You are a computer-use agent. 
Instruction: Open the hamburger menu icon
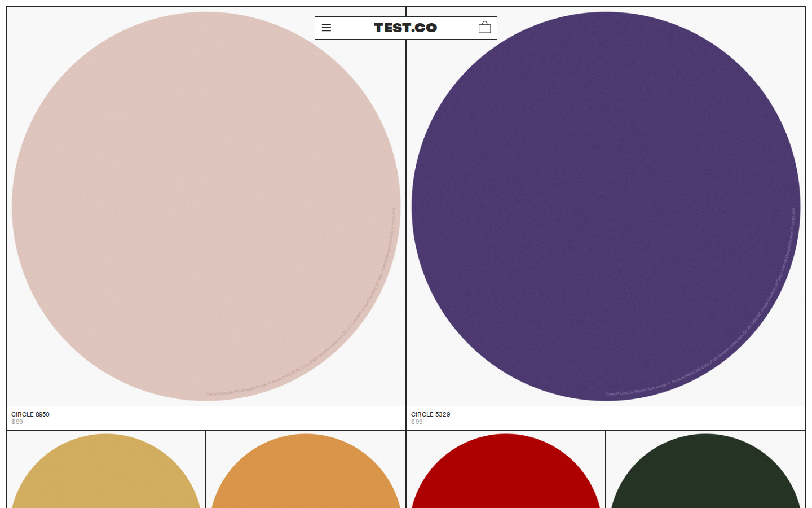tap(326, 28)
